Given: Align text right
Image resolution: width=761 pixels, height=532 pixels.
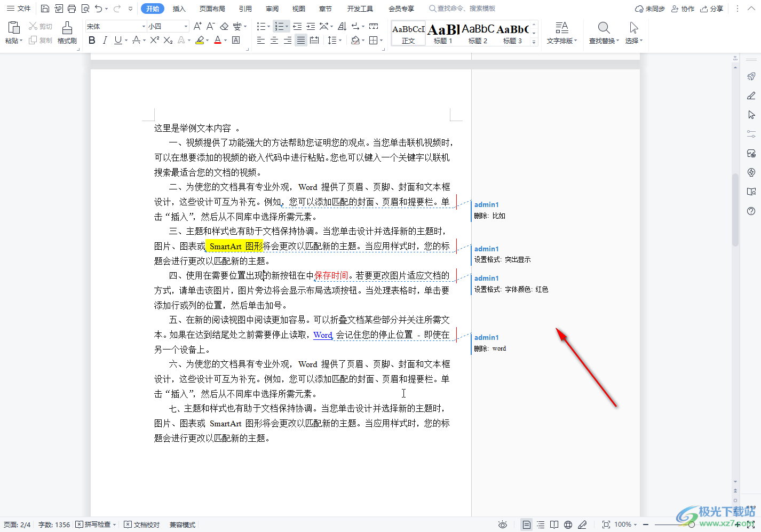Looking at the screenshot, I should coord(288,40).
